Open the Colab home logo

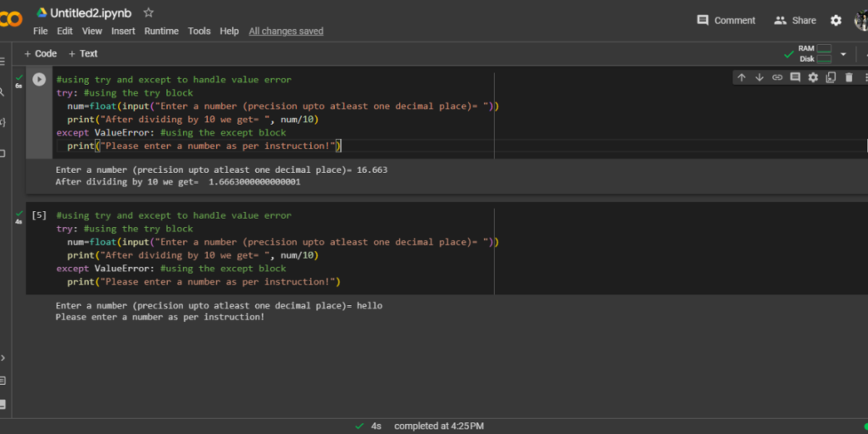click(10, 20)
